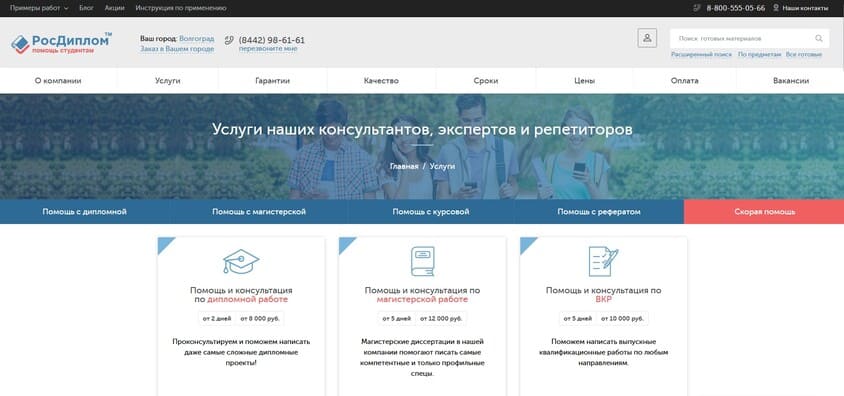Click the book icon for магистерской работе
This screenshot has width=844, height=396.
(423, 261)
